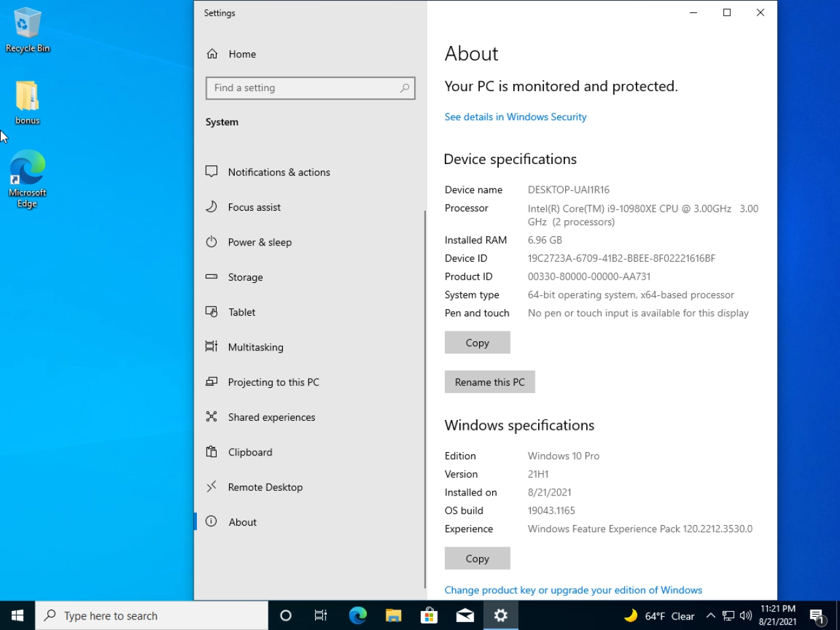Select Microsoft Edge desktop shortcut
Viewport: 840px width, 630px height.
pos(27,179)
